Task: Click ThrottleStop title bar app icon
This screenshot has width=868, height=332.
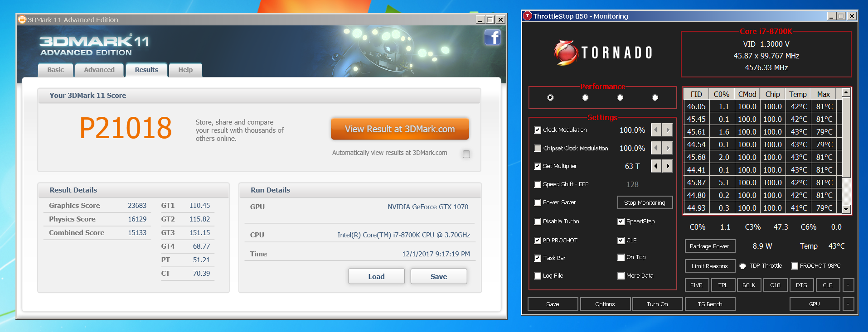Action: pyautogui.click(x=528, y=16)
